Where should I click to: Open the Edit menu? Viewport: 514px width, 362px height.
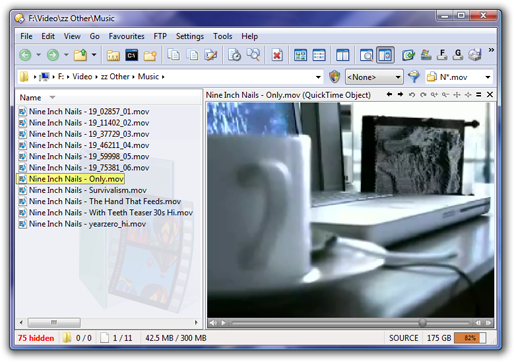point(48,36)
